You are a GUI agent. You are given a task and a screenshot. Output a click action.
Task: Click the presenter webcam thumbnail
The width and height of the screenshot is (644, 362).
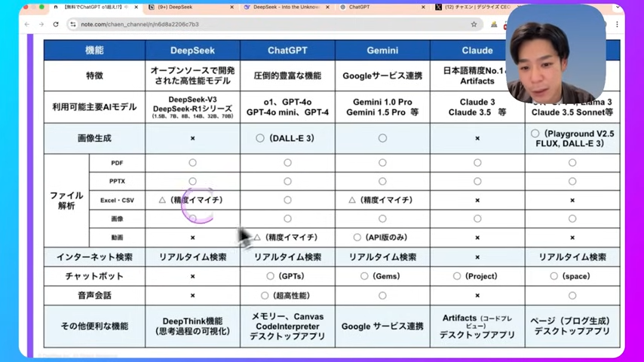(x=556, y=54)
